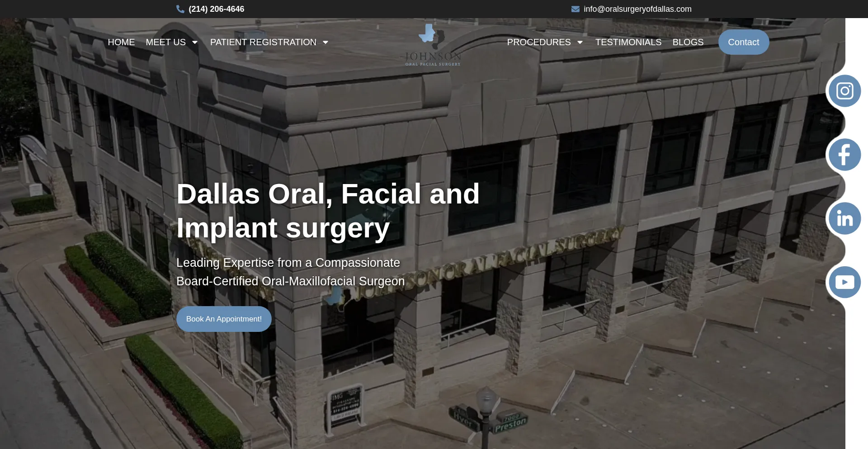868x449 pixels.
Task: Expand the Meet Us dropdown arrow
Action: tap(195, 43)
